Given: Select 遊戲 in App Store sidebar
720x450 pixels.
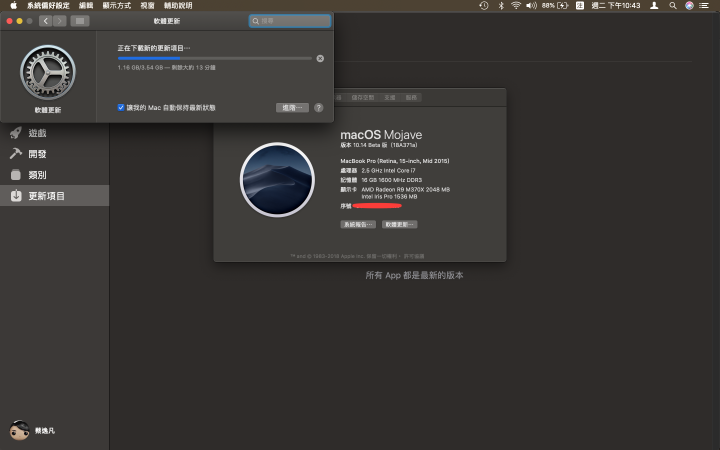Looking at the screenshot, I should coord(55,133).
